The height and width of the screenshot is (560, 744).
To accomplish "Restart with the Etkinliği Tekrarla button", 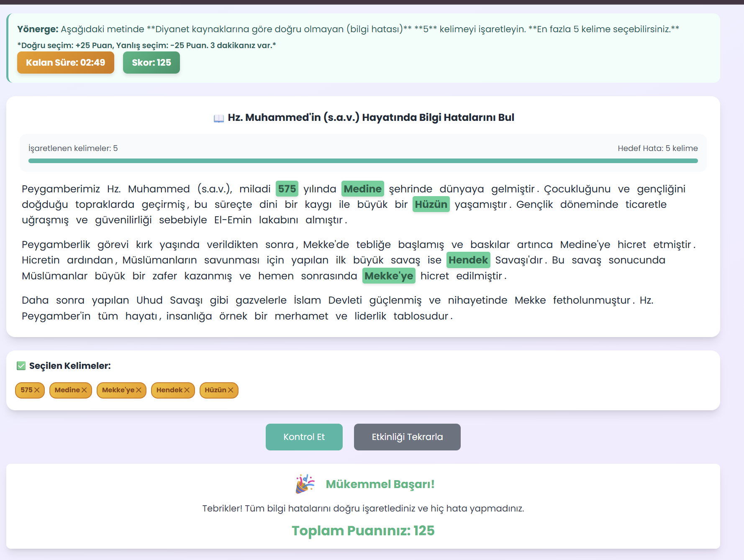I will tap(407, 437).
